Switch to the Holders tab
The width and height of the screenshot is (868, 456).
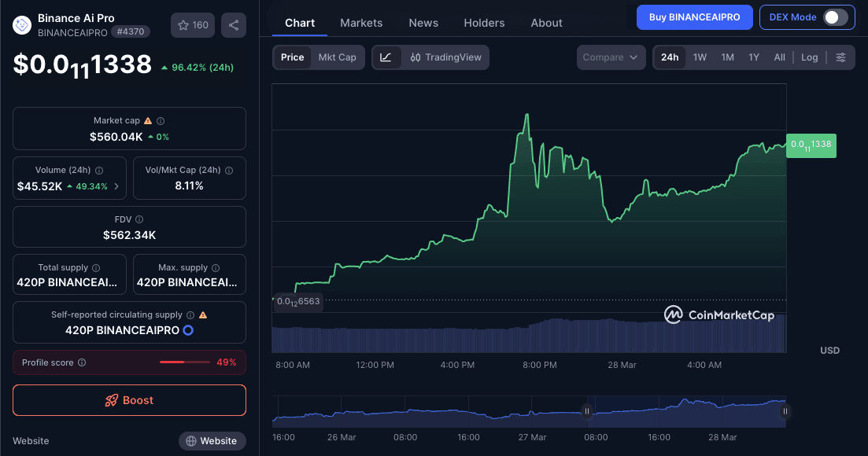(484, 22)
